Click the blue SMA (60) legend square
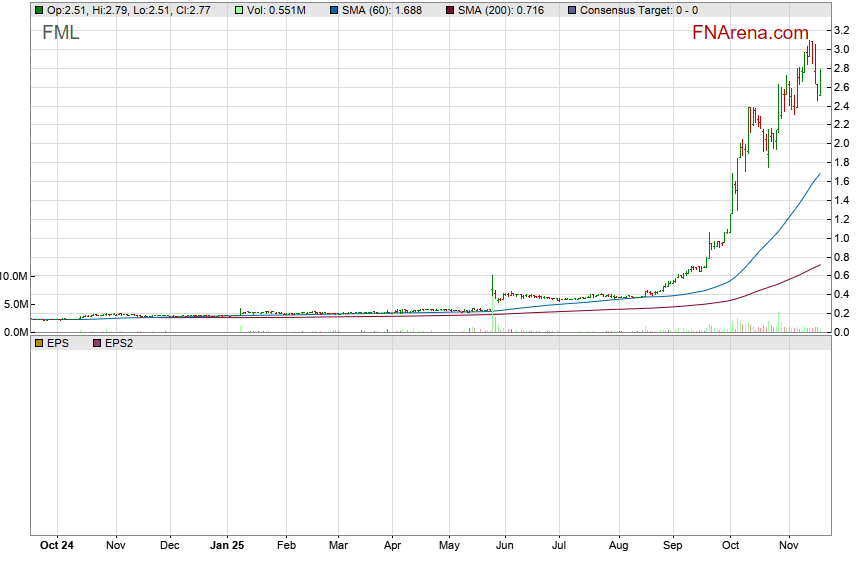Image resolution: width=859 pixels, height=566 pixels. point(333,10)
